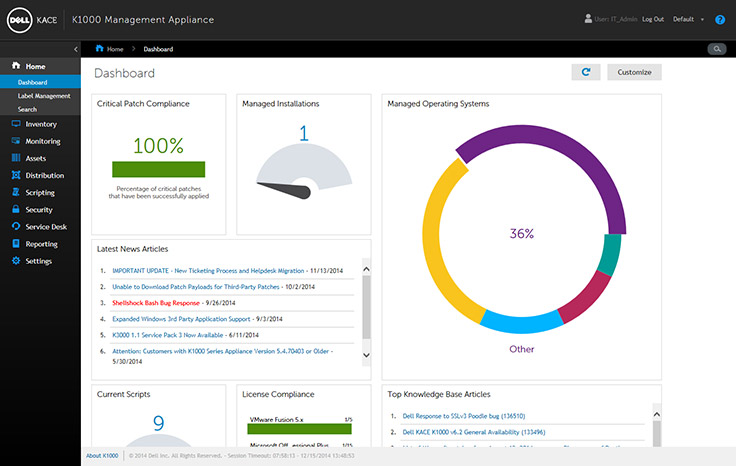
Task: Open the Reporting menu label
Action: (x=41, y=244)
